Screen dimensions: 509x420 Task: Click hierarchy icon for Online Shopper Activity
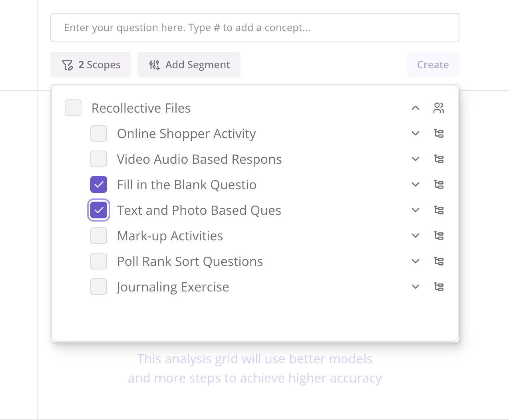[x=439, y=133]
